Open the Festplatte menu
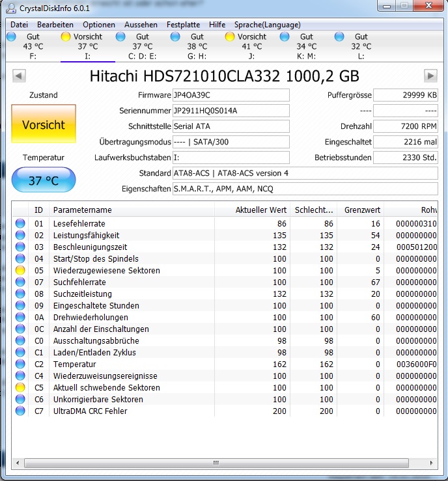 coord(183,25)
